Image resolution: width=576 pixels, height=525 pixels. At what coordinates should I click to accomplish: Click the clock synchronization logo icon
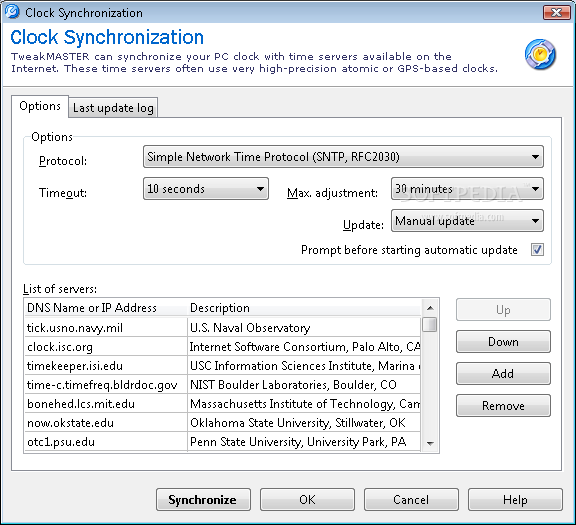click(540, 55)
